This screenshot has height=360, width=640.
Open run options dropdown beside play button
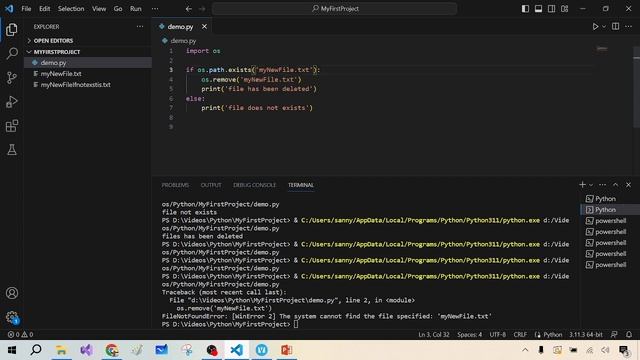click(x=604, y=27)
